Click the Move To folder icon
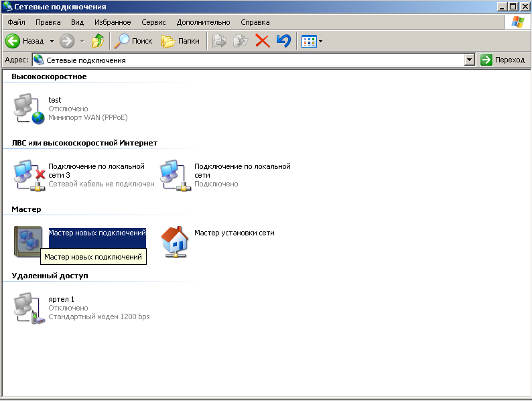This screenshot has height=401, width=532. click(x=220, y=41)
